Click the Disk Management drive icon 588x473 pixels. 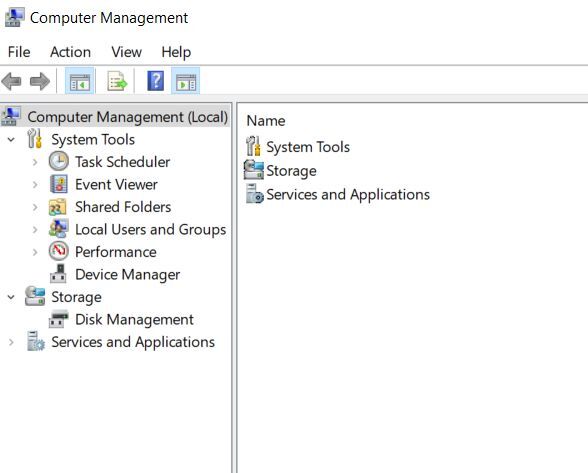click(58, 319)
